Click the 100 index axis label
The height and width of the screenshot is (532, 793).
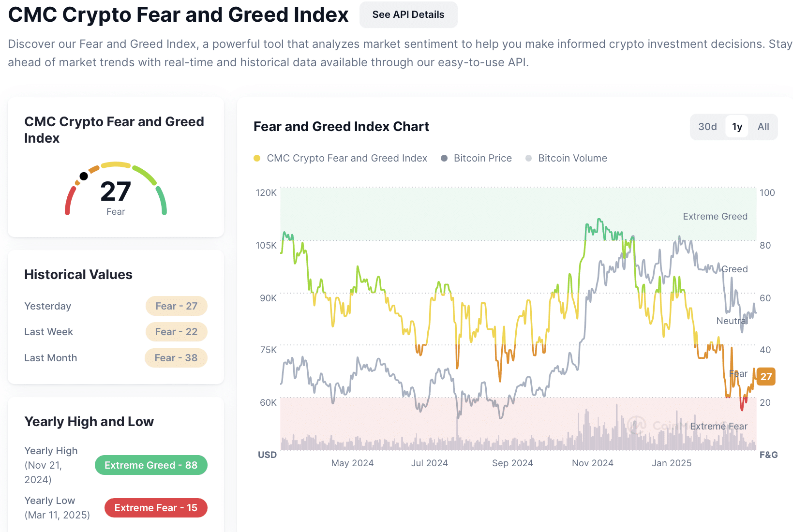point(767,192)
